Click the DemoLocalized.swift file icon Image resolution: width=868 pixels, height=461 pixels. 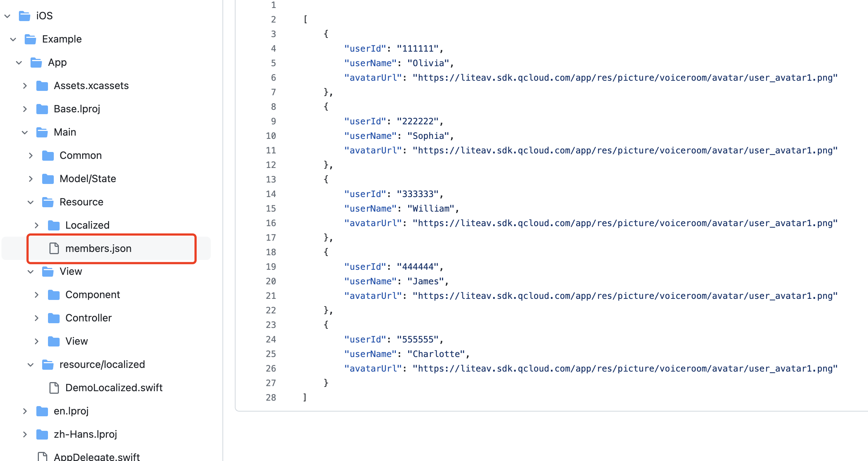pyautogui.click(x=54, y=388)
